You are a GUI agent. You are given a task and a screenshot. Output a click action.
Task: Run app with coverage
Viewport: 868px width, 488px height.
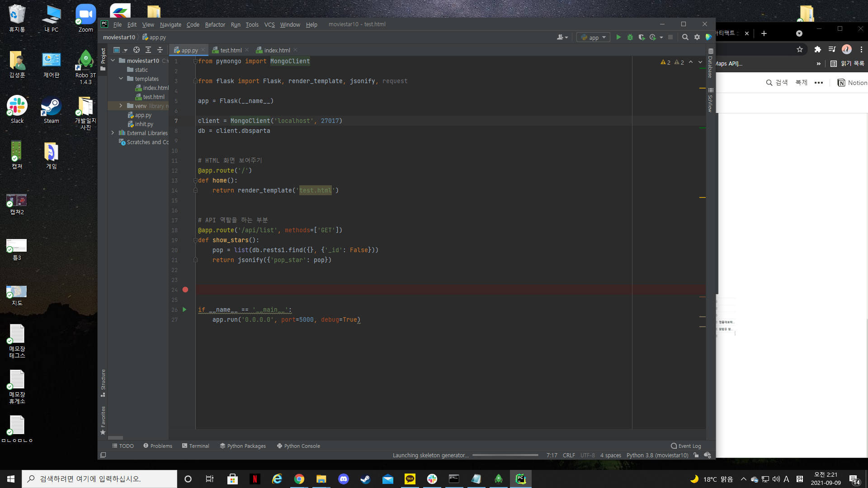[642, 38]
